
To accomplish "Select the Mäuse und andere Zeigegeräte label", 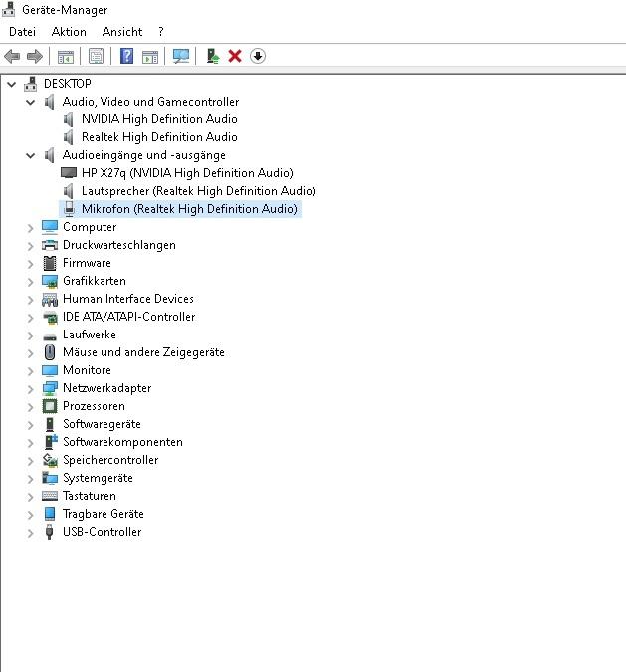I will coord(143,352).
